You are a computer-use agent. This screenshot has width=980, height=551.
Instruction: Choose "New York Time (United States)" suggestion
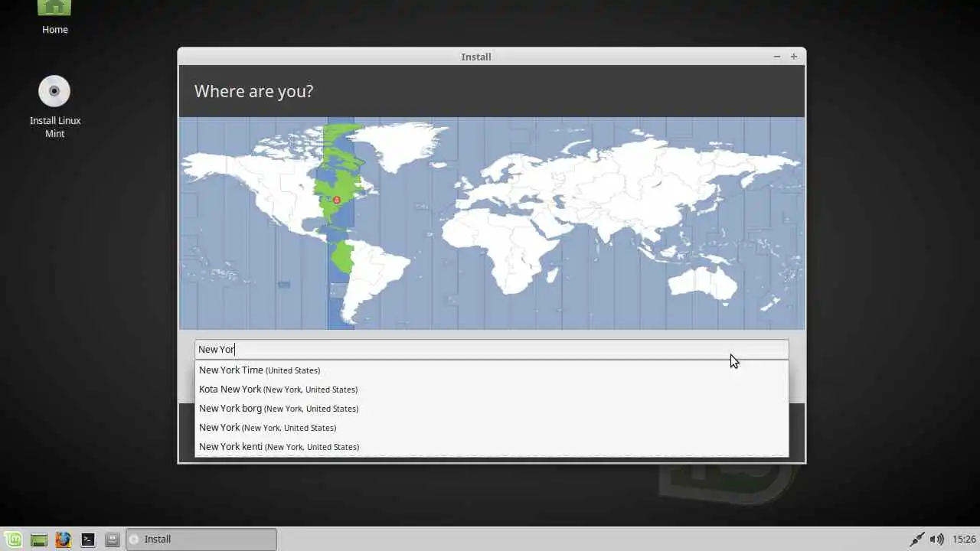(x=492, y=370)
